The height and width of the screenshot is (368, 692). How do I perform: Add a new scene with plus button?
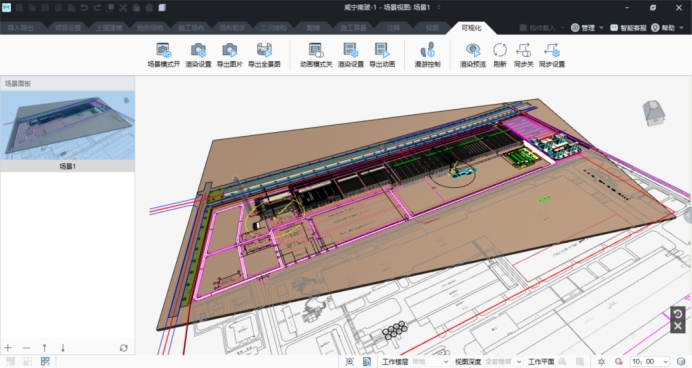tap(8, 348)
